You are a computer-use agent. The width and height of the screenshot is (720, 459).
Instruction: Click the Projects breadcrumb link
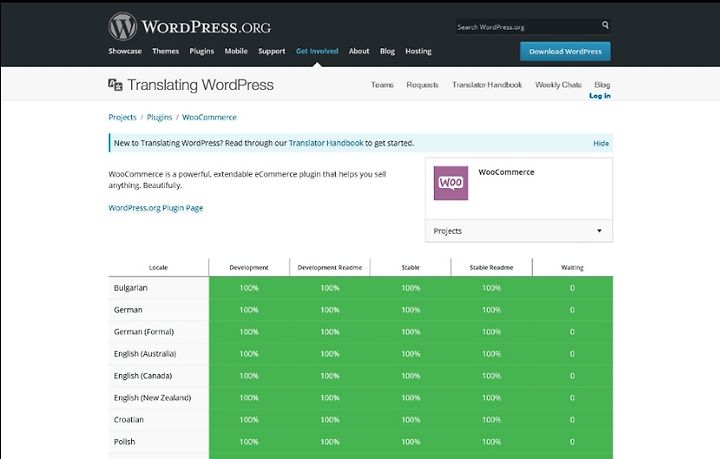click(x=122, y=117)
